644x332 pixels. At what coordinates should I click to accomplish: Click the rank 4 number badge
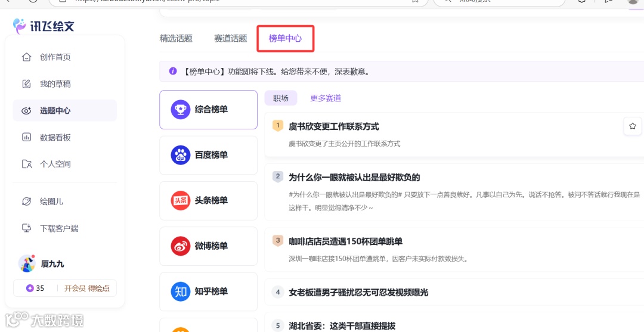[278, 292]
